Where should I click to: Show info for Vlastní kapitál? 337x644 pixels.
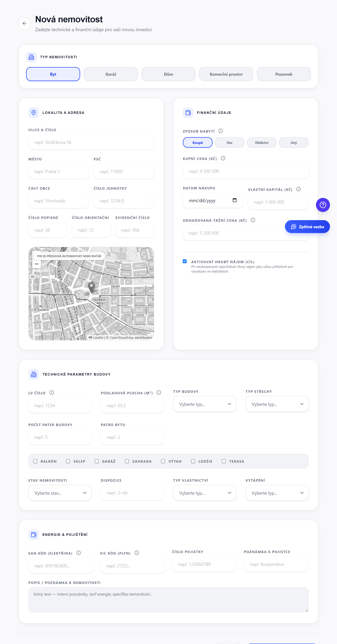click(x=299, y=189)
